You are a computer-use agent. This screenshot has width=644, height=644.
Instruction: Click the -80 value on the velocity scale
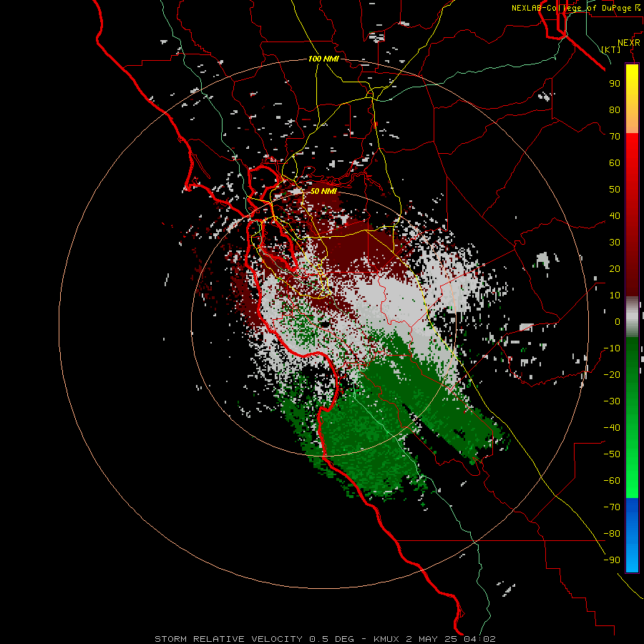tap(612, 534)
